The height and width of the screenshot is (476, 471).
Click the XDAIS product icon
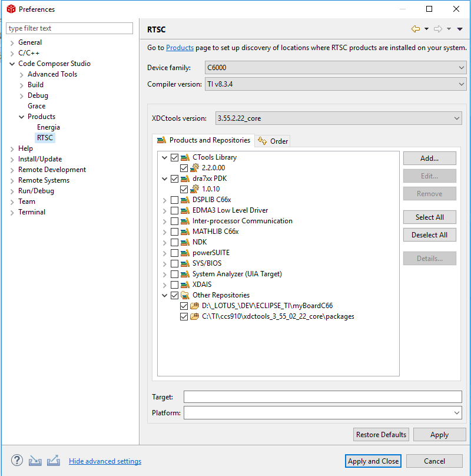[x=185, y=285]
